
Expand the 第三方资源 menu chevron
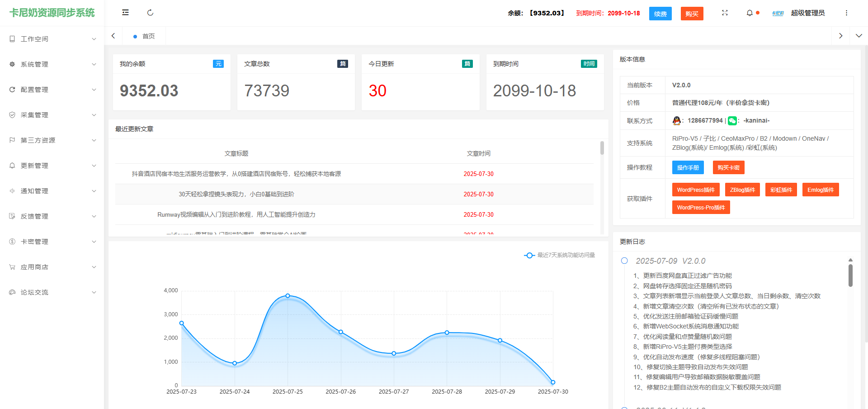tap(94, 140)
